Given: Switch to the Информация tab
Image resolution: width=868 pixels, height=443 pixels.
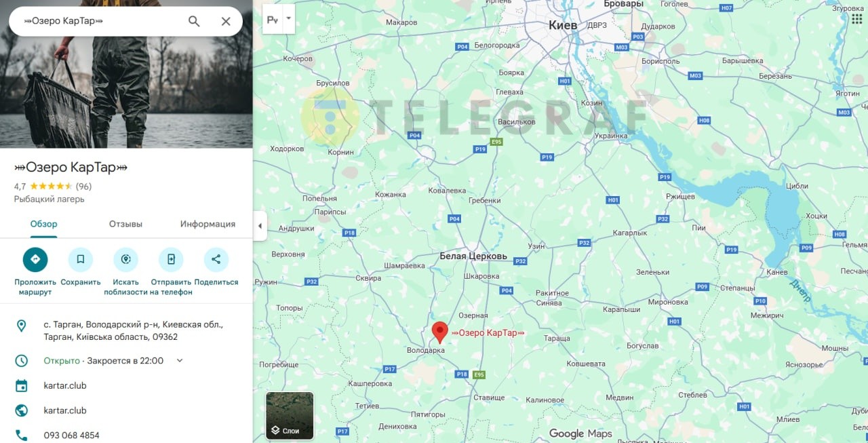Looking at the screenshot, I should (x=208, y=224).
